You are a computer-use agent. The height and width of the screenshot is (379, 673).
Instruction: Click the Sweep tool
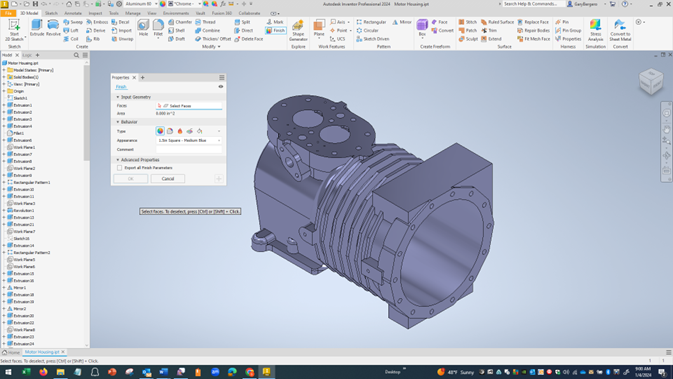(x=73, y=22)
